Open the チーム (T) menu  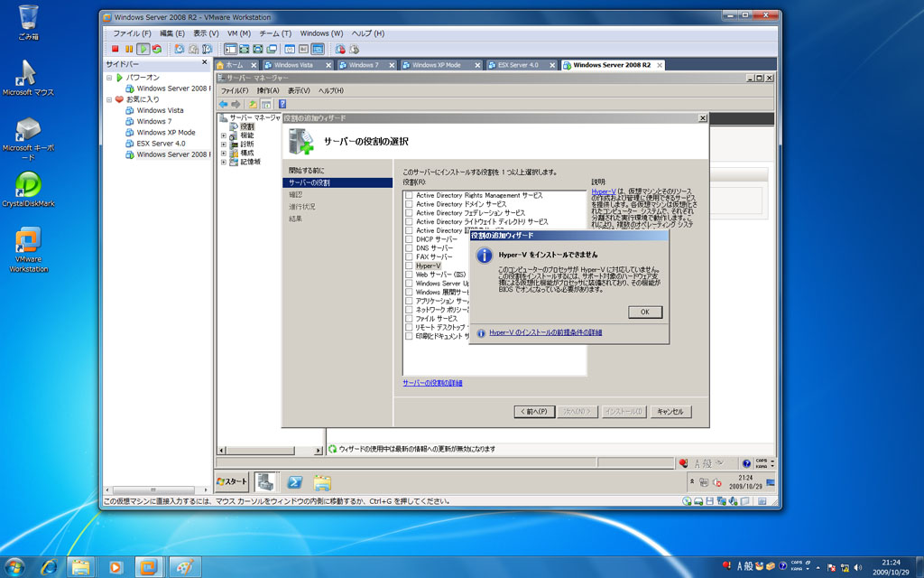point(275,33)
